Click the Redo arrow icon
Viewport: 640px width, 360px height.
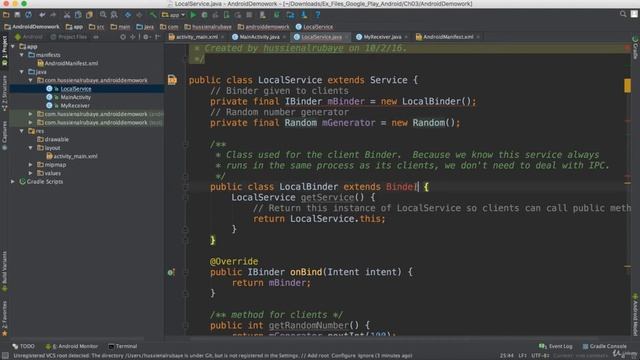tap(53, 15)
